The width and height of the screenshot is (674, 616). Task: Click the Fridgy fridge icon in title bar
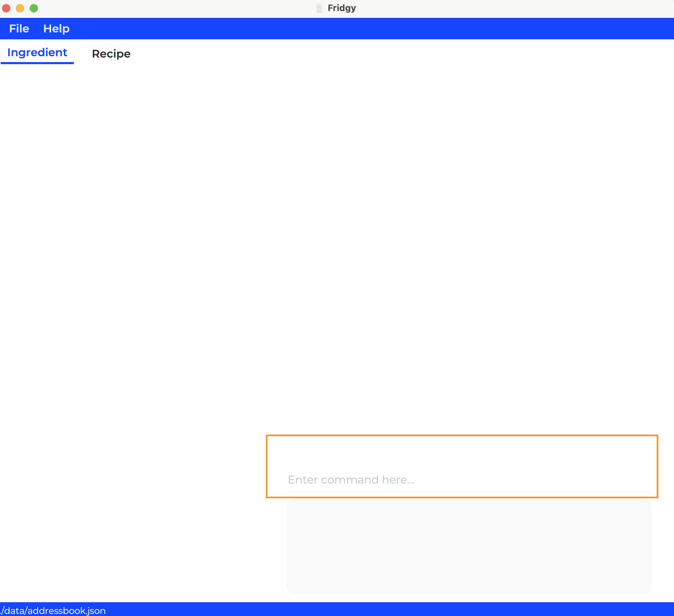tap(319, 8)
